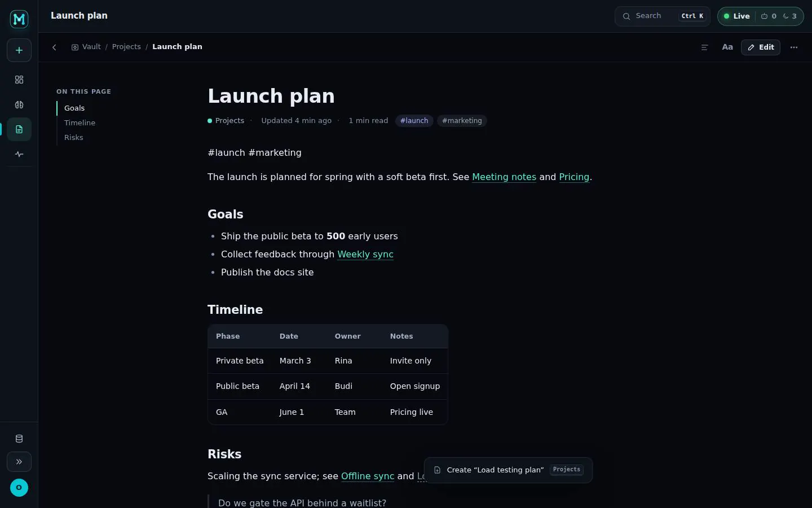The width and height of the screenshot is (812, 508).
Task: Open the database icon in sidebar
Action: pos(19,439)
